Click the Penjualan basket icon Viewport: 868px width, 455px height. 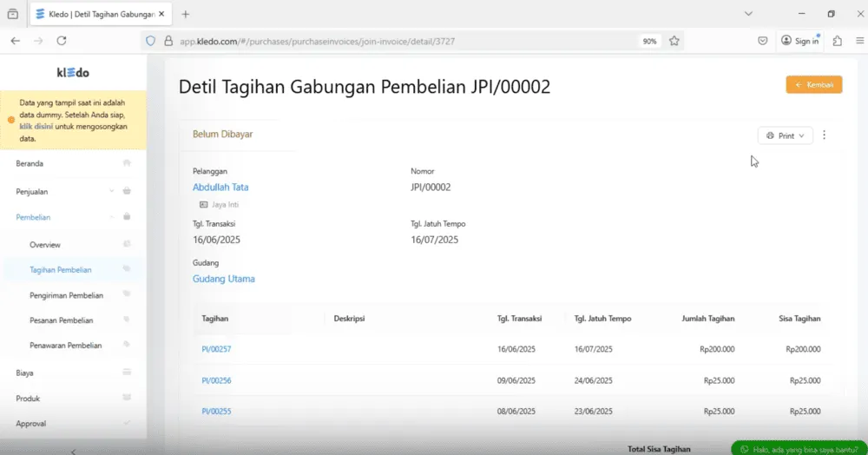pyautogui.click(x=127, y=191)
